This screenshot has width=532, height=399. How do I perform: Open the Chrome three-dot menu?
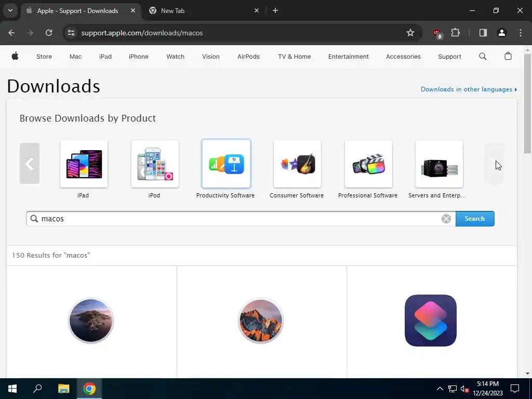coord(521,33)
